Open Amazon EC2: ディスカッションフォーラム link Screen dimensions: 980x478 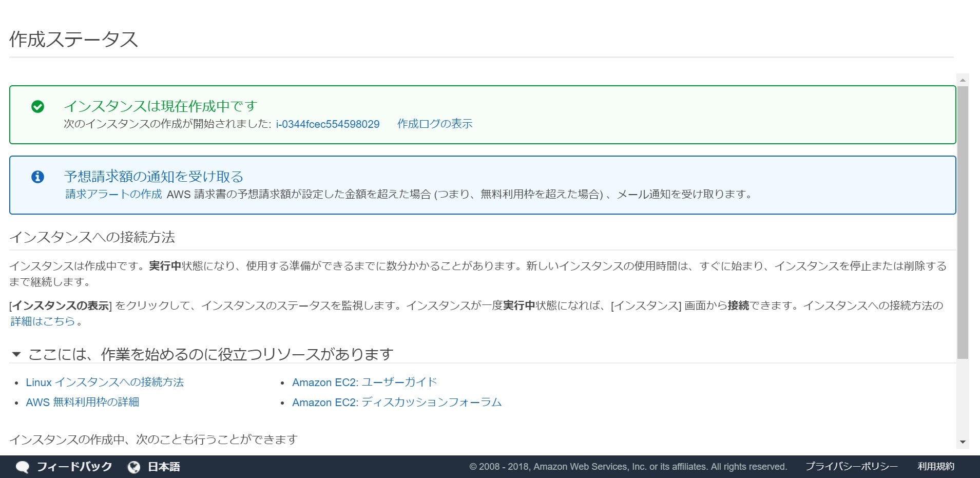coord(397,402)
